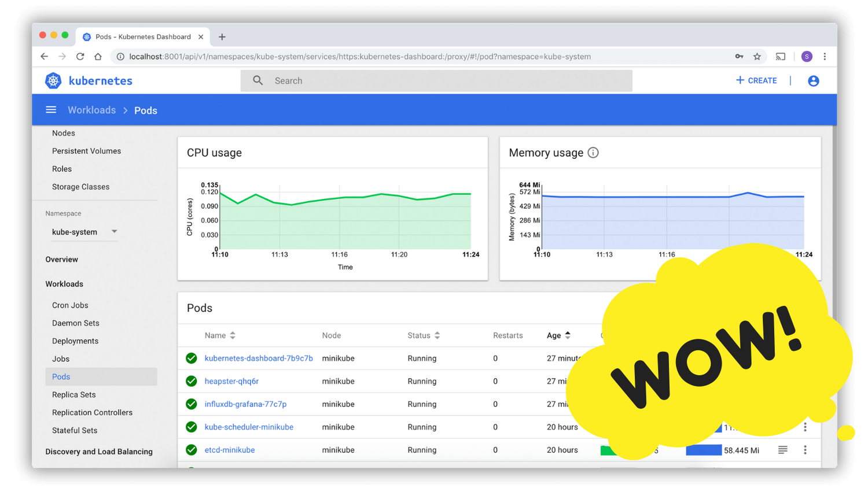This screenshot has height=488, width=868.
Task: Click status check icon for influxdb-grafana pod
Action: click(192, 404)
